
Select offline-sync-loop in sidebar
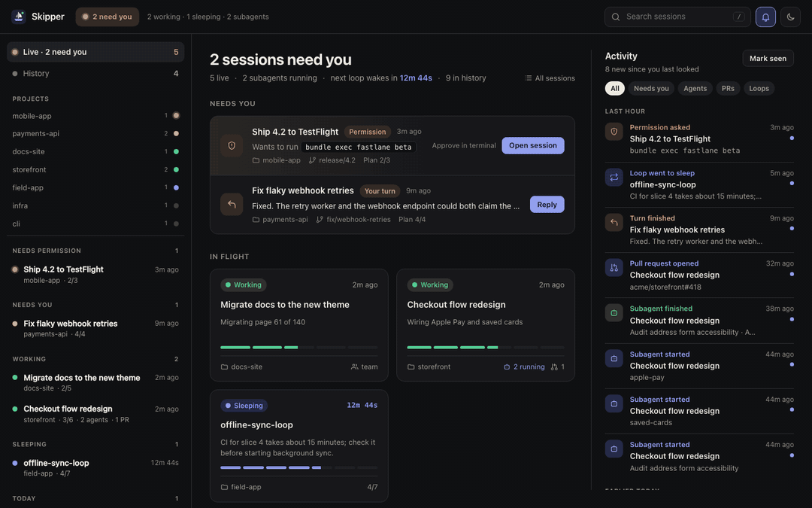tap(95, 468)
